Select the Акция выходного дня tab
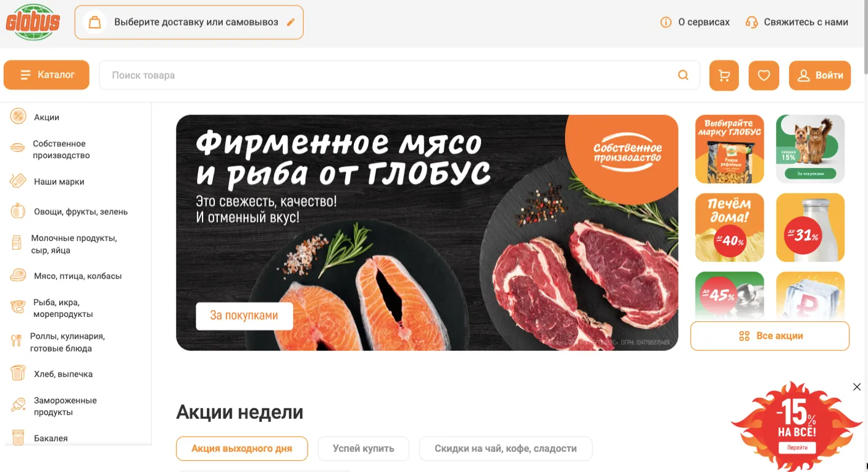 tap(242, 449)
